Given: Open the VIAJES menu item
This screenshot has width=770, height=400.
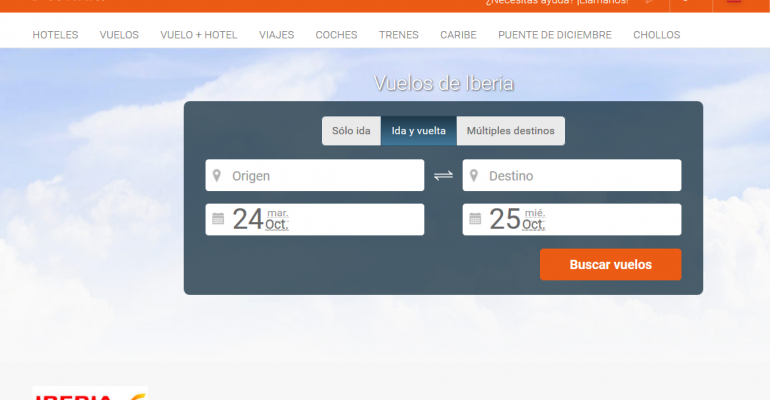Looking at the screenshot, I should click(276, 35).
